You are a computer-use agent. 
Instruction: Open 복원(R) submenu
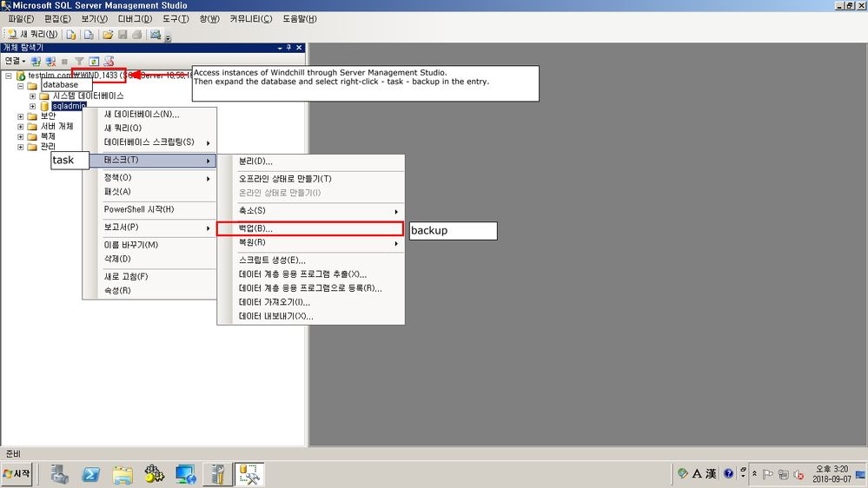(310, 242)
